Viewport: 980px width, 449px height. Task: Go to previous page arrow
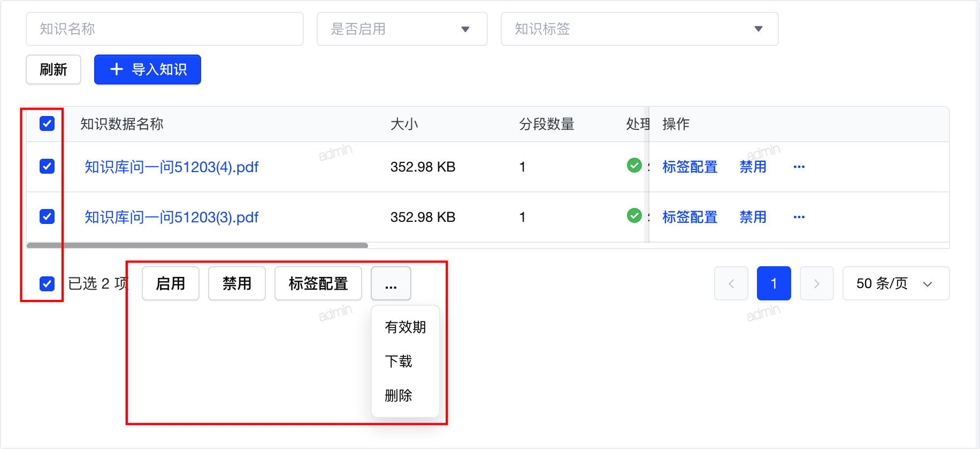731,283
